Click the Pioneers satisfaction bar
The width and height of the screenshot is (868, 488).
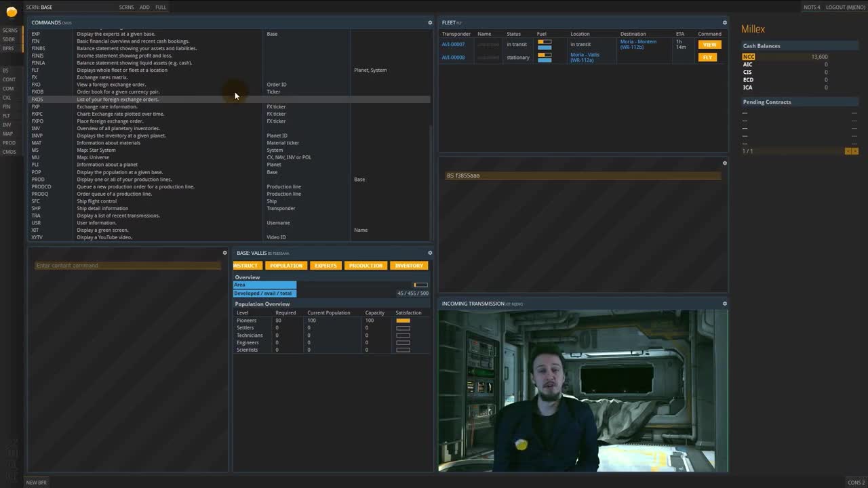403,320
